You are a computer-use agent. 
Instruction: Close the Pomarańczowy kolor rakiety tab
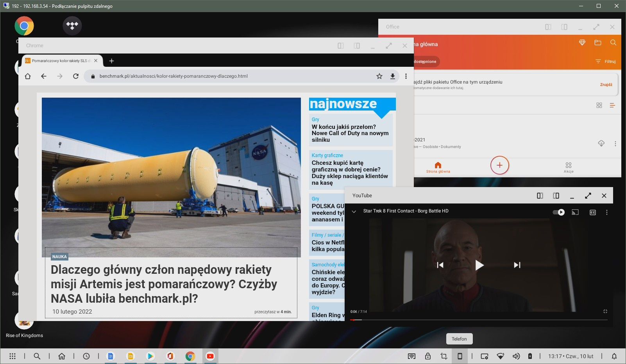[x=96, y=61]
